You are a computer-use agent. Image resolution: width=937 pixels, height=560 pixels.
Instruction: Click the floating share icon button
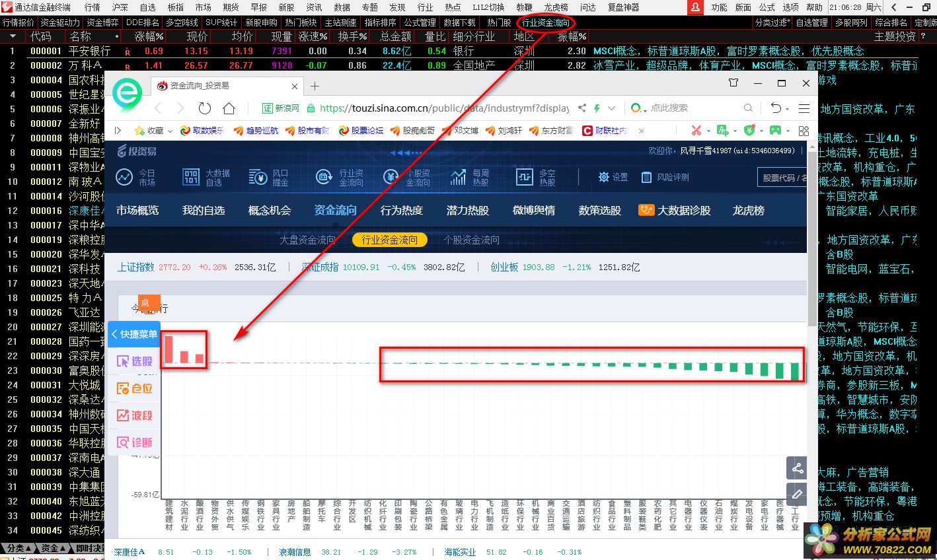tap(797, 468)
